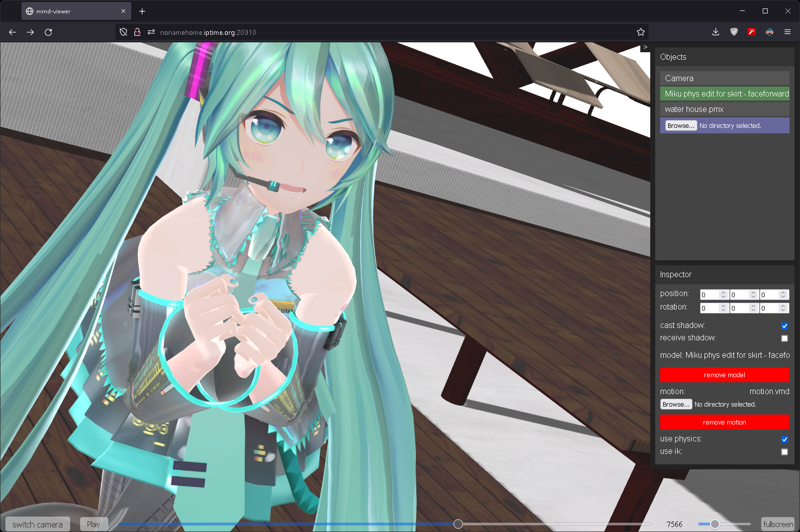
Task: Open site permissions icon in address bar
Action: pos(151,32)
